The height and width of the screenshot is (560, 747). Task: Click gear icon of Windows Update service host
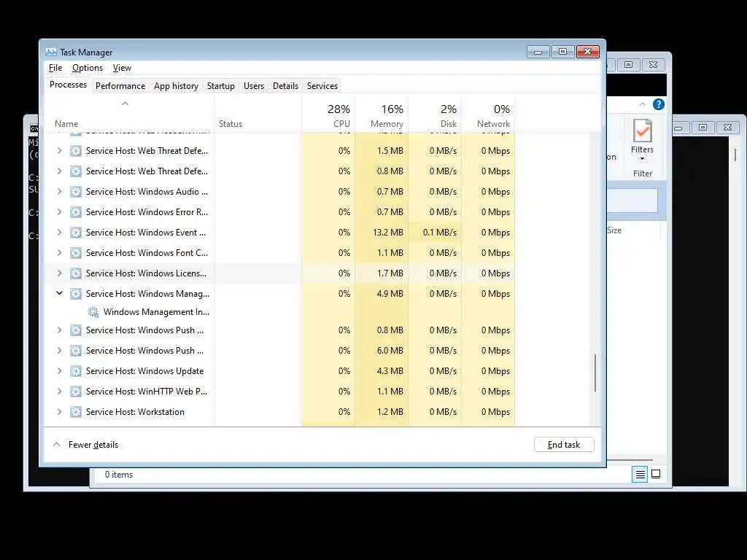pyautogui.click(x=76, y=371)
